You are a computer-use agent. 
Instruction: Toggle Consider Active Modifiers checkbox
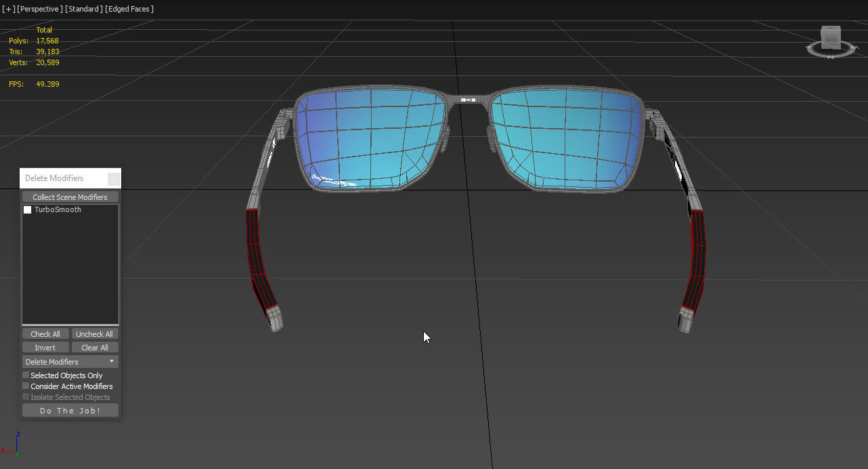26,386
